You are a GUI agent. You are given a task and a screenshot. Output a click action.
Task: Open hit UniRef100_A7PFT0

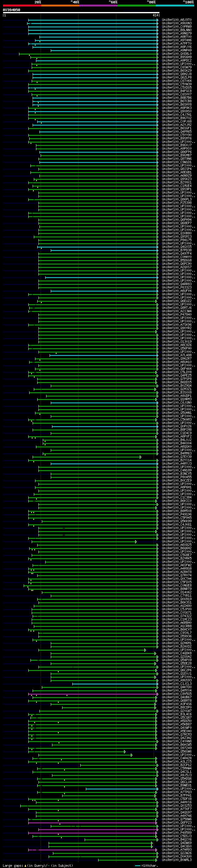click(x=177, y=43)
